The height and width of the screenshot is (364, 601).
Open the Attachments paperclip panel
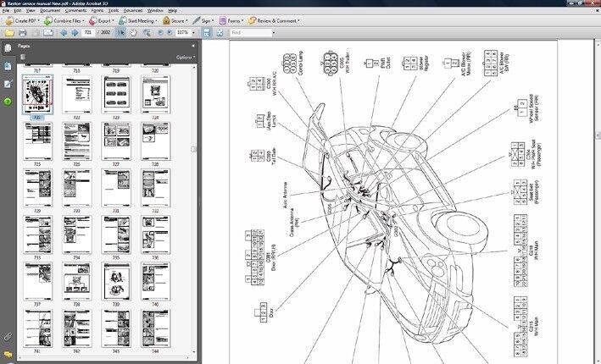pos(8,337)
